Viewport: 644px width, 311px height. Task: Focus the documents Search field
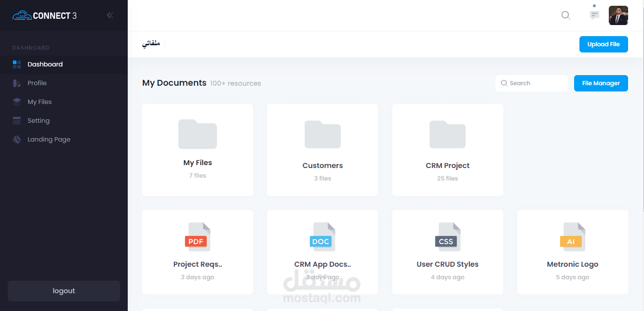(531, 83)
